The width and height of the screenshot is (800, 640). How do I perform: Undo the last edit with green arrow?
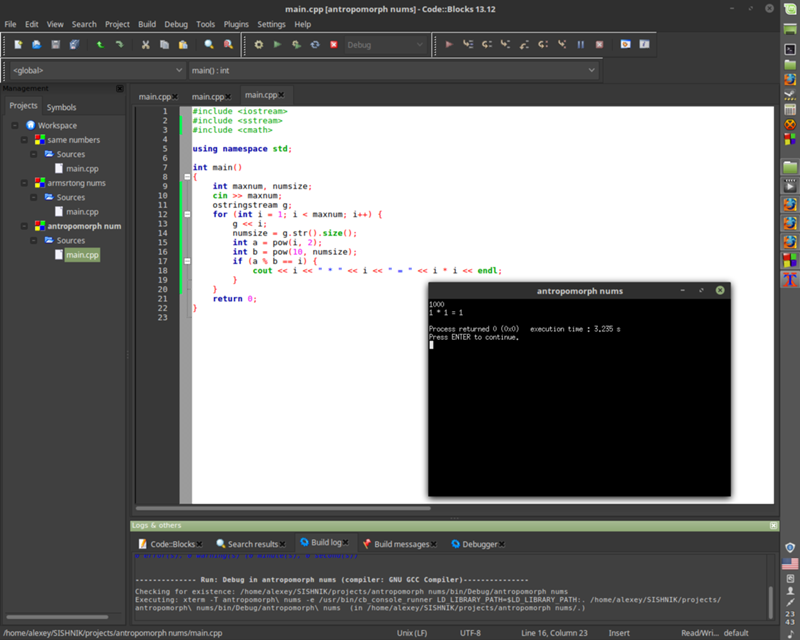point(101,45)
